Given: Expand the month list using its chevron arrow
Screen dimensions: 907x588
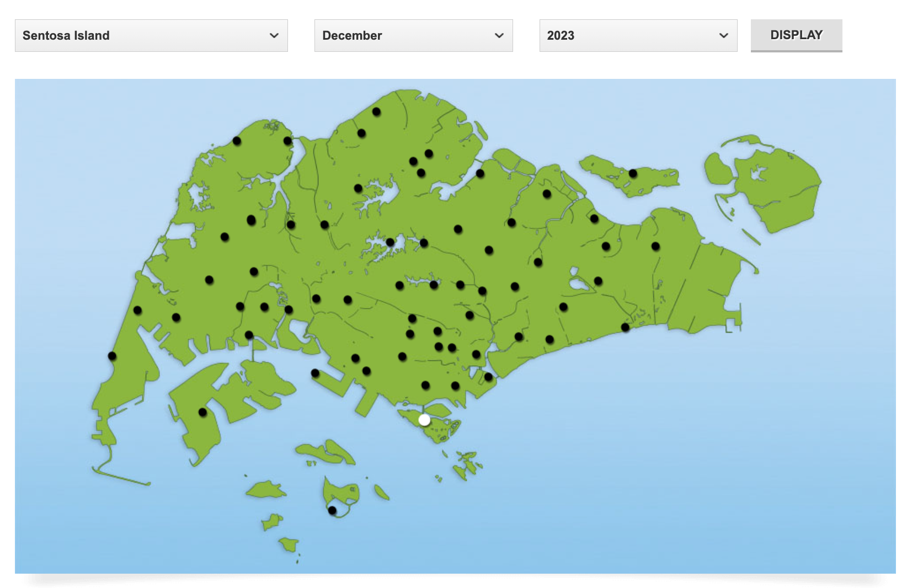Looking at the screenshot, I should [x=499, y=35].
